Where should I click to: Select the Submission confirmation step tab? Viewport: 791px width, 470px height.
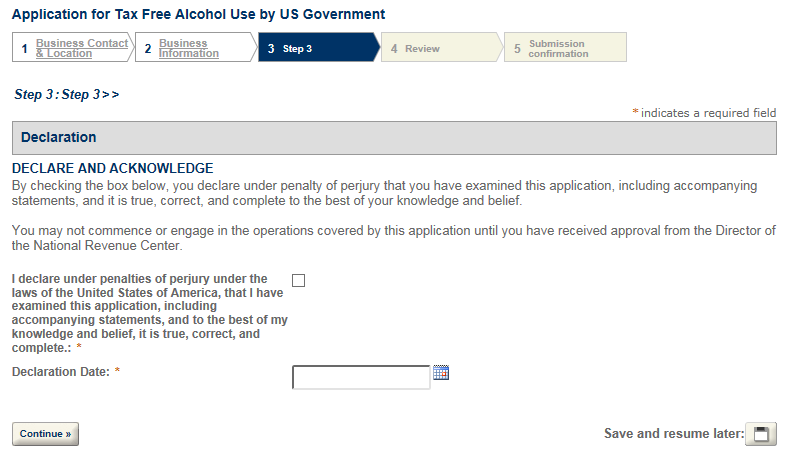(x=558, y=49)
